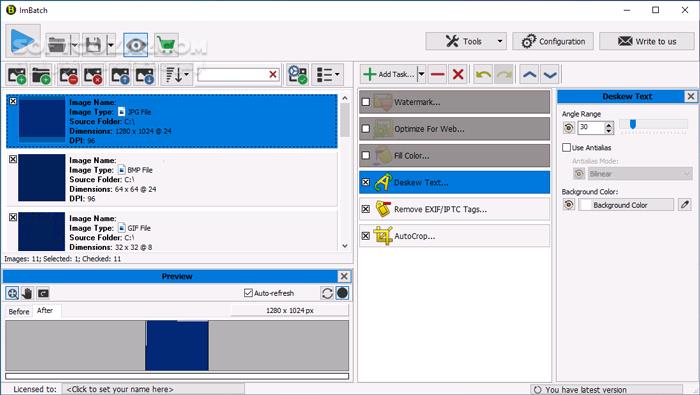Open the Configuration button
The height and width of the screenshot is (395, 700).
[553, 42]
